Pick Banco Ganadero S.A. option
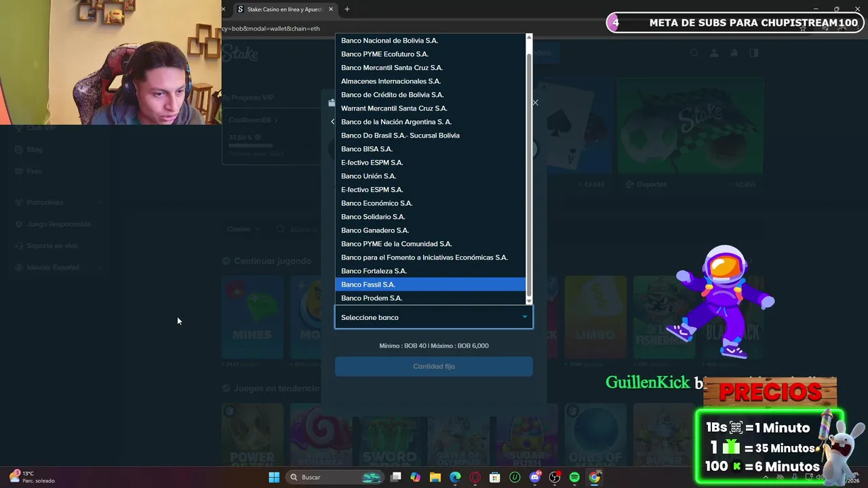Image resolution: width=868 pixels, height=488 pixels. [430, 230]
